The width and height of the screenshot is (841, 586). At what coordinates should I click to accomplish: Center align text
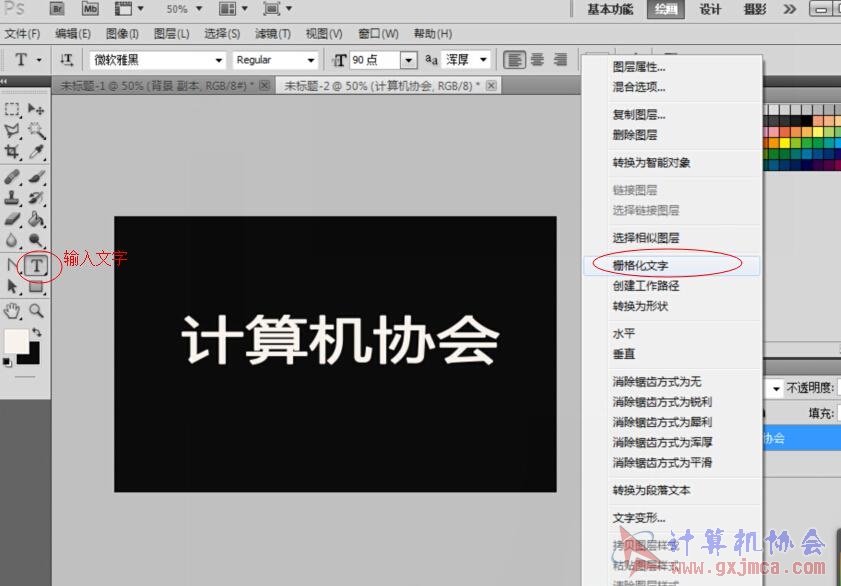point(537,60)
